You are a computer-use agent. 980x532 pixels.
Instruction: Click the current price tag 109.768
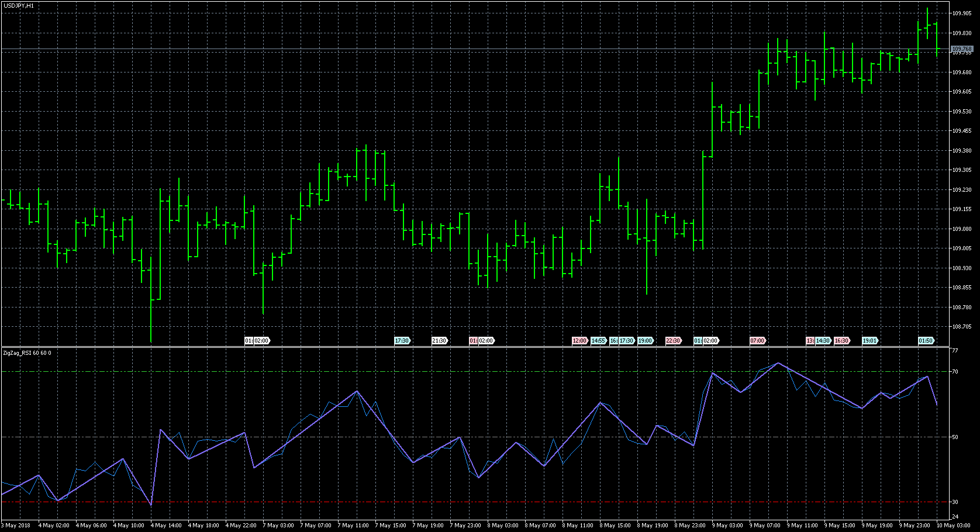coord(962,49)
